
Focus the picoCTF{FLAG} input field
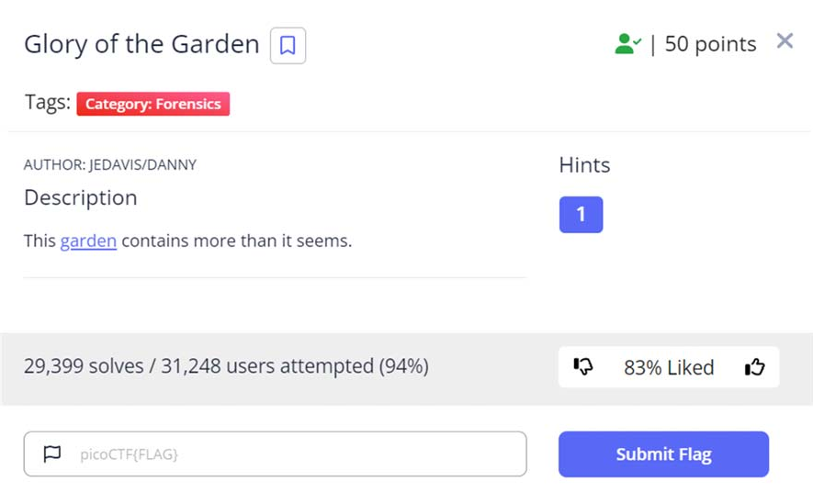pyautogui.click(x=294, y=454)
